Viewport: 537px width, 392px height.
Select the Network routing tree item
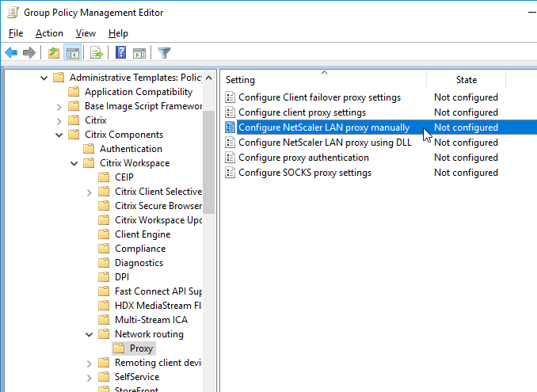pyautogui.click(x=149, y=334)
